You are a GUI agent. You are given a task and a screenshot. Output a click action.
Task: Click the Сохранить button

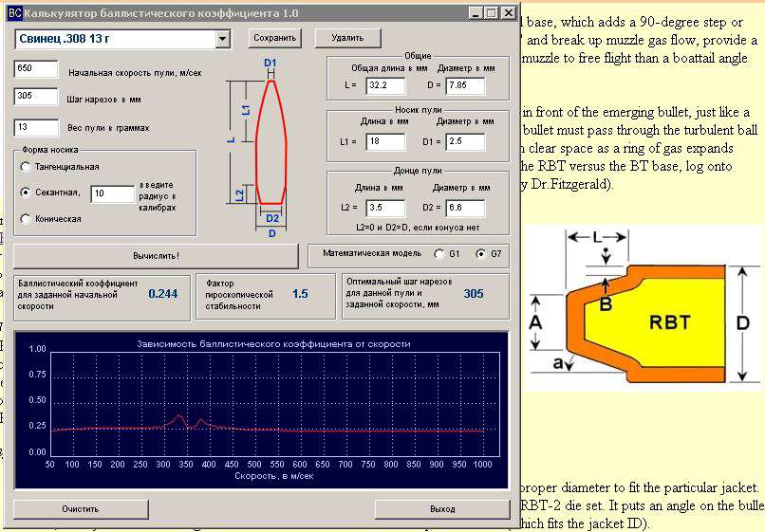[274, 38]
